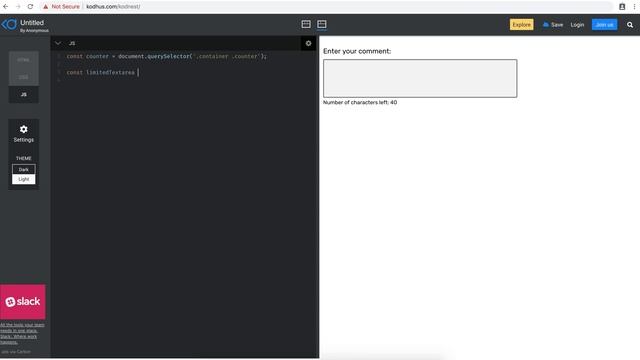Click the 'Enter your comment:' label

coord(357,51)
